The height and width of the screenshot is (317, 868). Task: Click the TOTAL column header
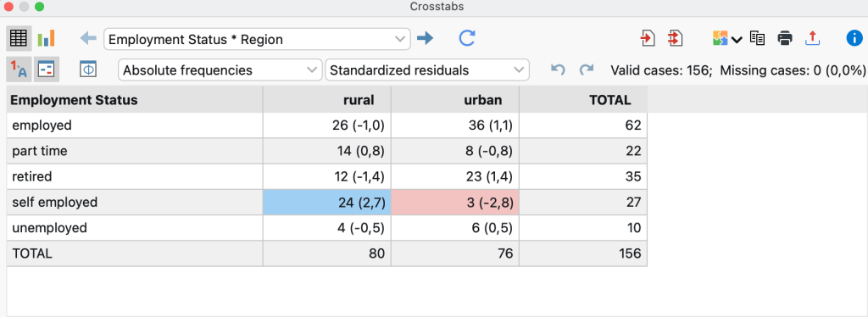583,100
